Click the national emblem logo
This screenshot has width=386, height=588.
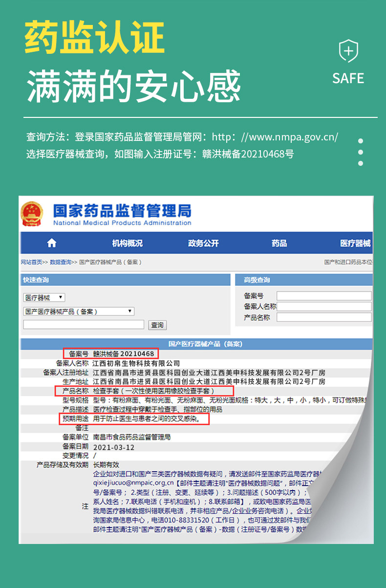[x=32, y=214]
